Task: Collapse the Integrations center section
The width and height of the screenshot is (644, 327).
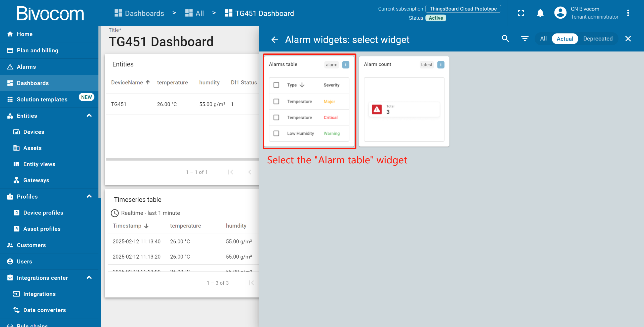Action: 89,278
